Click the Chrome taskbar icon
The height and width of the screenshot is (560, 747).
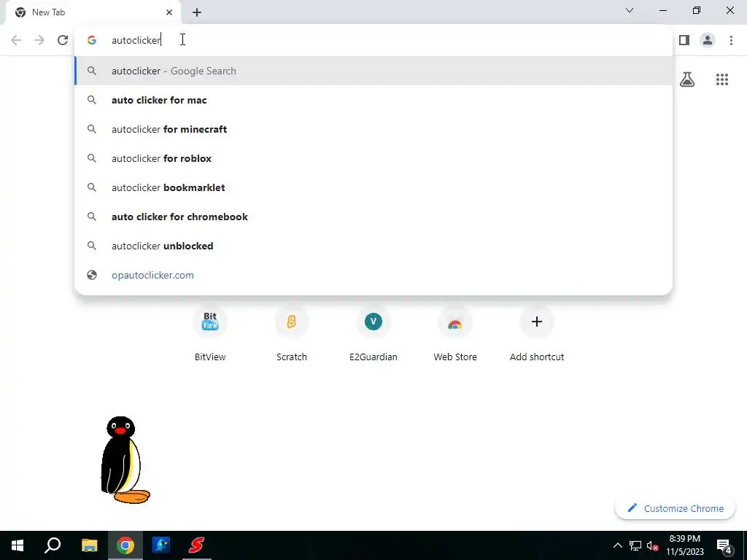(125, 545)
